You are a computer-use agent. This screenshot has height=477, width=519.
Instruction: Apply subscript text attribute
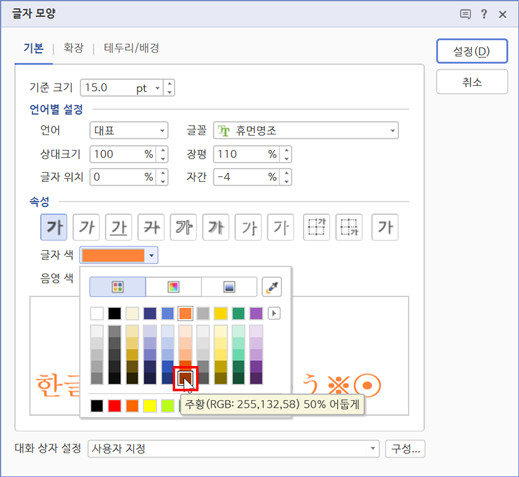coord(349,227)
